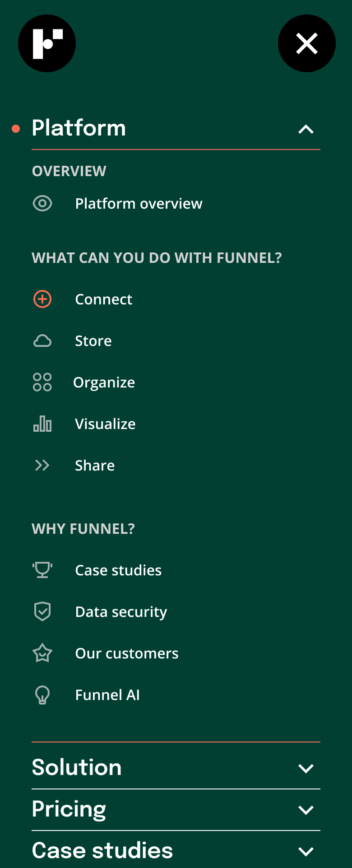
Task: Click the lightbulb Funnel AI icon
Action: pyautogui.click(x=42, y=695)
